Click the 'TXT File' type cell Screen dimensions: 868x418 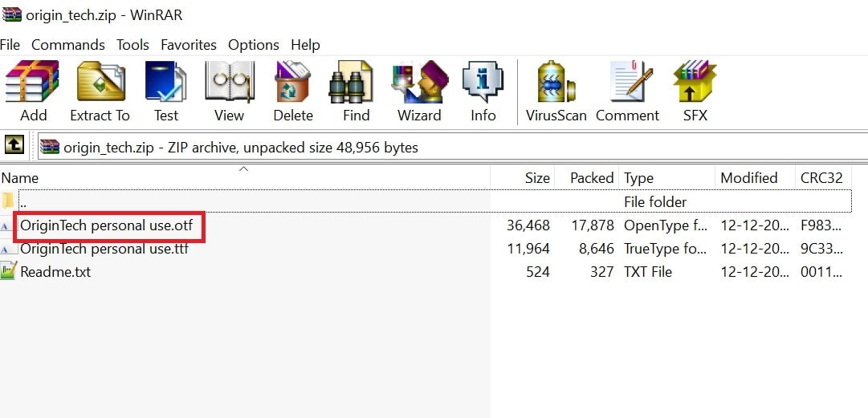click(x=648, y=272)
